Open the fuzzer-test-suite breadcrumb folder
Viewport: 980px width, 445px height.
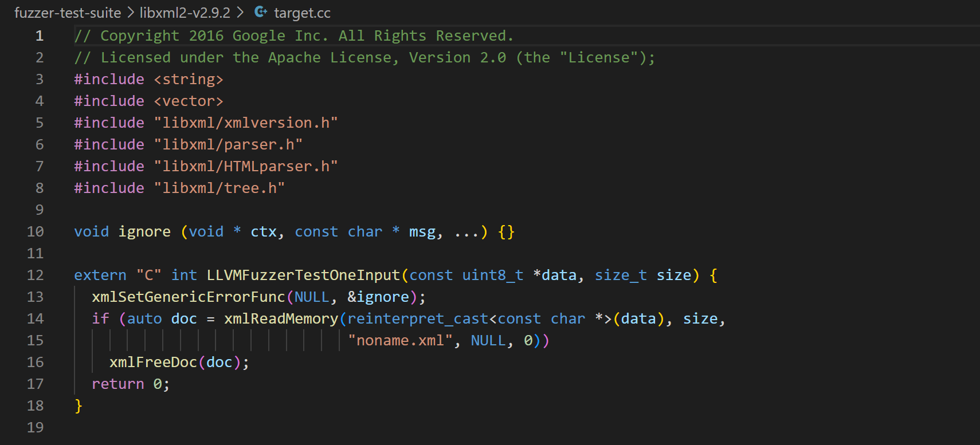tap(68, 13)
